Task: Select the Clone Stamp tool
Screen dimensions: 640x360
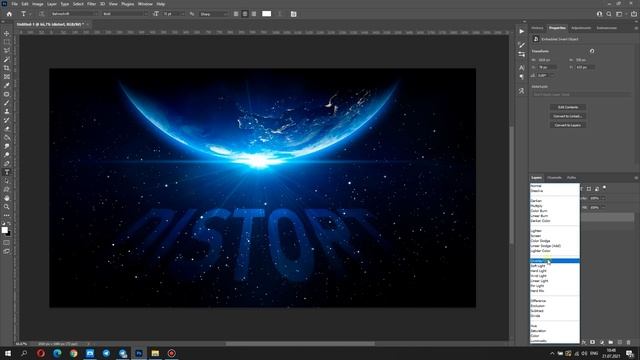Action: click(x=7, y=111)
